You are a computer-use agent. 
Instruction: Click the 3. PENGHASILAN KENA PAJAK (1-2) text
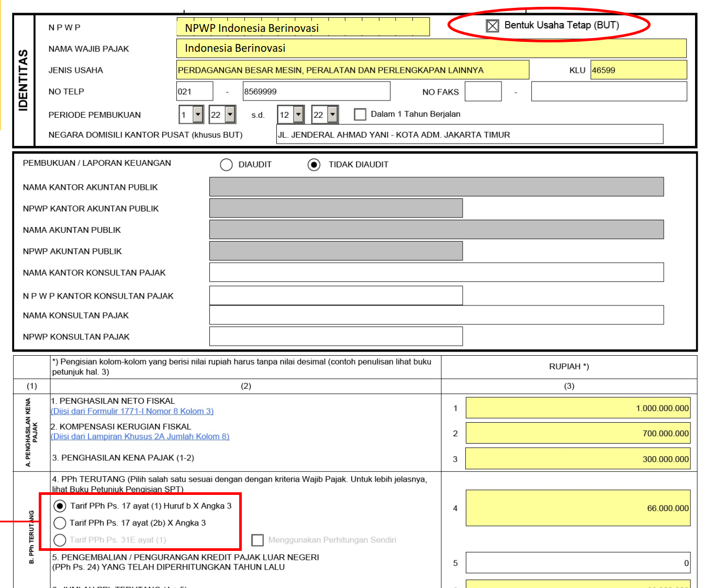click(123, 458)
